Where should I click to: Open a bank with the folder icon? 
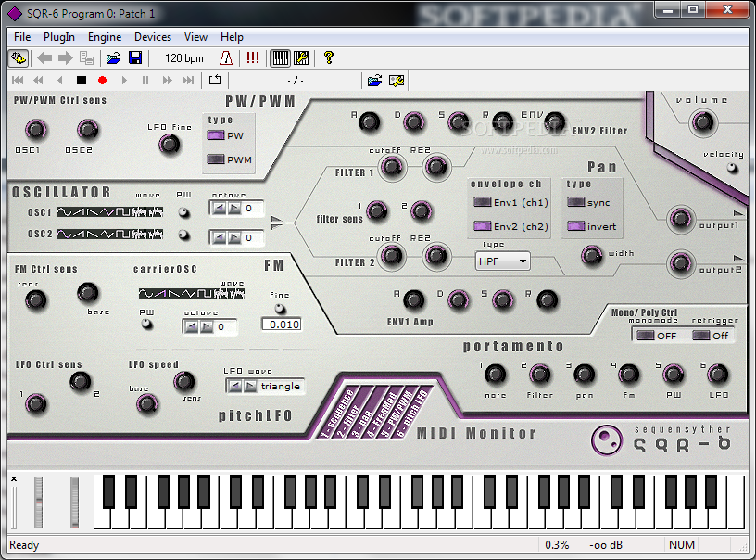(113, 58)
